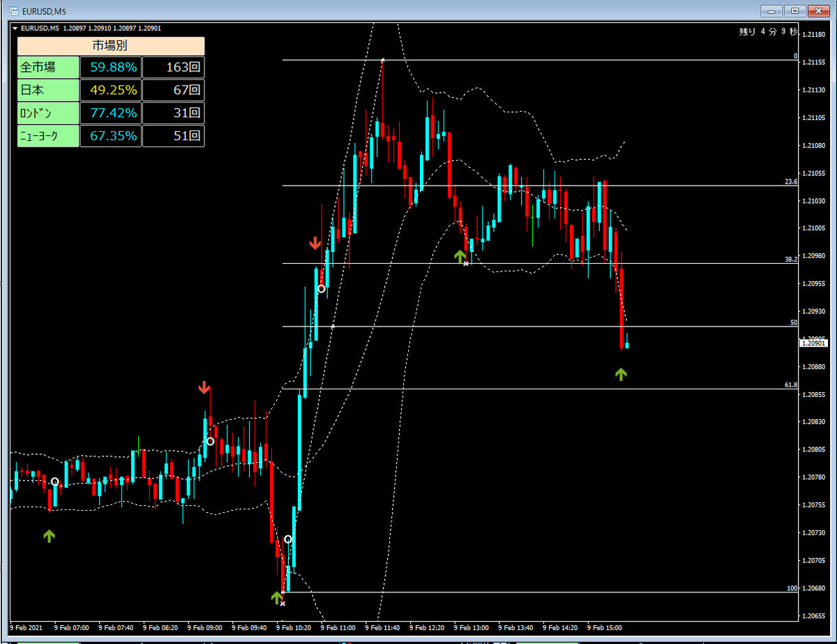Click the 9 Feb 13:40 time label
The width and height of the screenshot is (837, 644).
(x=516, y=627)
